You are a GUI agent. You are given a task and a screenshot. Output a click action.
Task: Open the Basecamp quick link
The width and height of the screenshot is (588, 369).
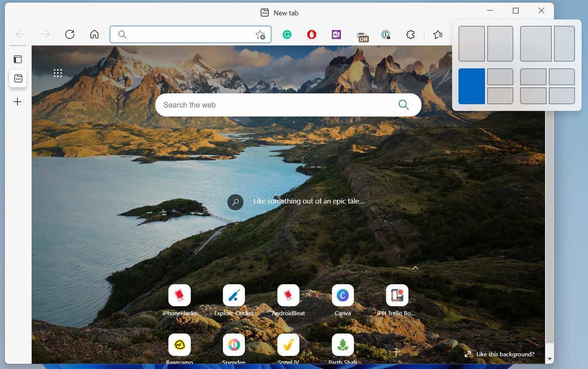180,349
